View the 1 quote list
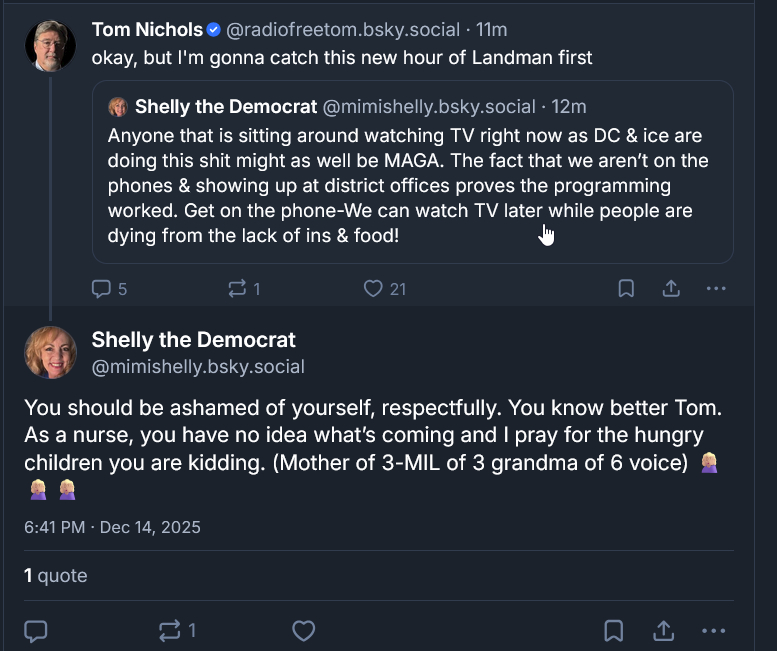The width and height of the screenshot is (777, 651). click(56, 576)
